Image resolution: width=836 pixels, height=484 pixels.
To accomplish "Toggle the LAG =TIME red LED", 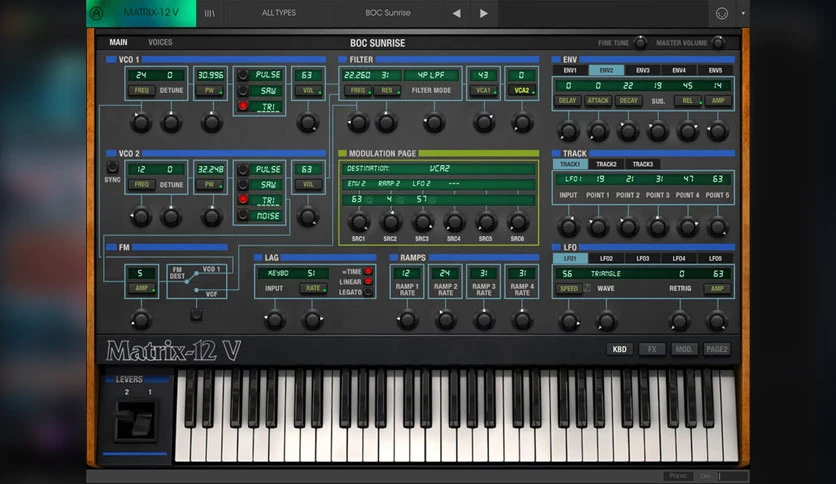I will click(368, 271).
